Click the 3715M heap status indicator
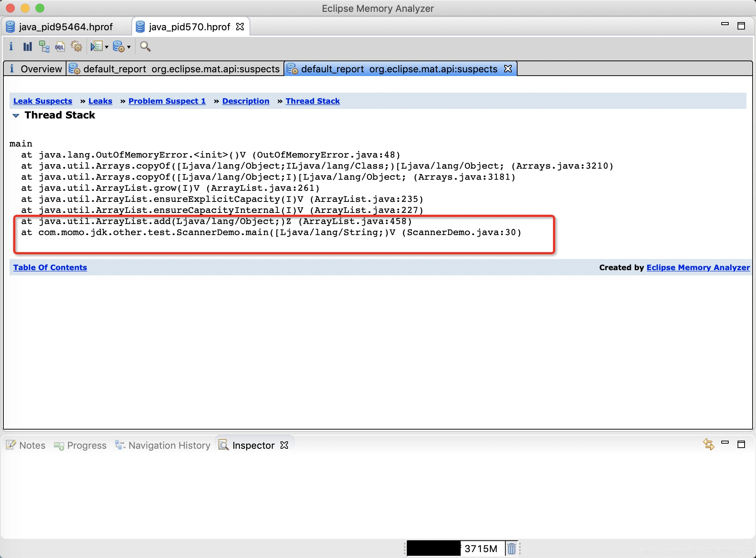 pos(455,549)
